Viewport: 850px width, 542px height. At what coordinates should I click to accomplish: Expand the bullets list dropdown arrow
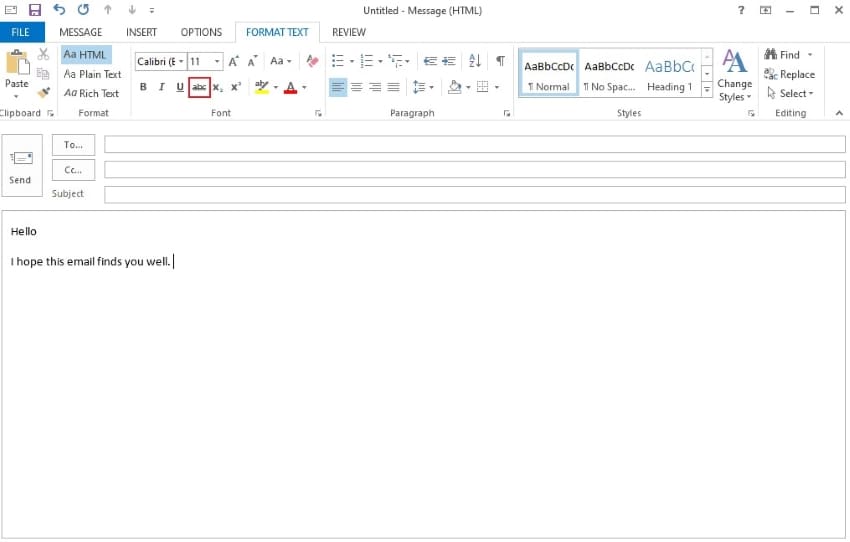tap(352, 61)
